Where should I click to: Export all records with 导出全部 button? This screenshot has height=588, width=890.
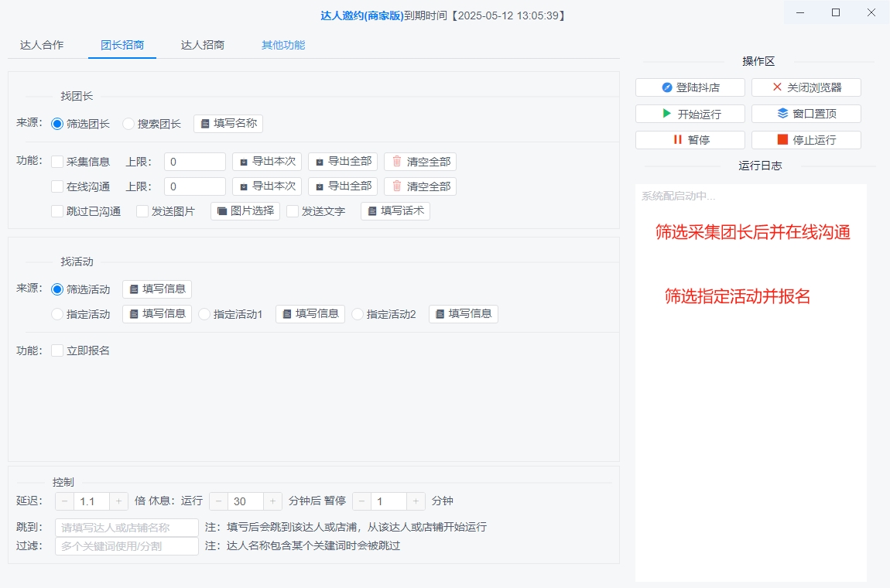click(x=342, y=161)
